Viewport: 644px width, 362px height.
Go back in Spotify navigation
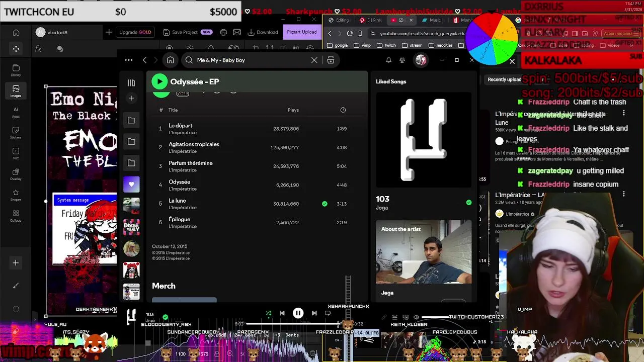click(144, 60)
